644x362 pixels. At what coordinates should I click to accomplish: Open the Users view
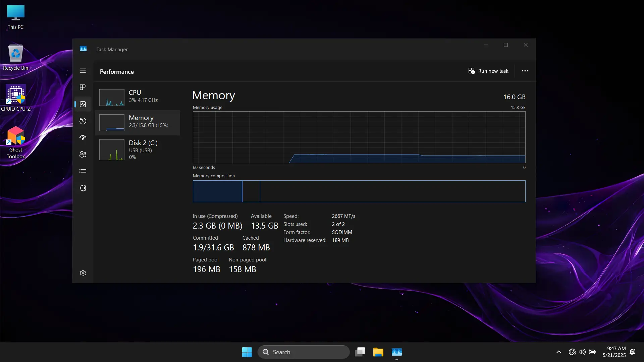click(x=83, y=155)
